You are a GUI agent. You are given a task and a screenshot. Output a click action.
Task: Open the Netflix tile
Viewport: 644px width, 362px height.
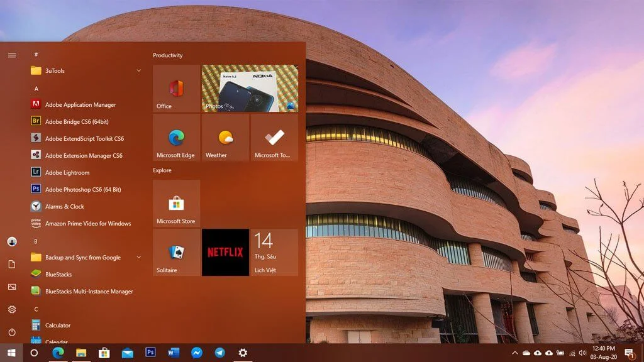click(x=225, y=253)
